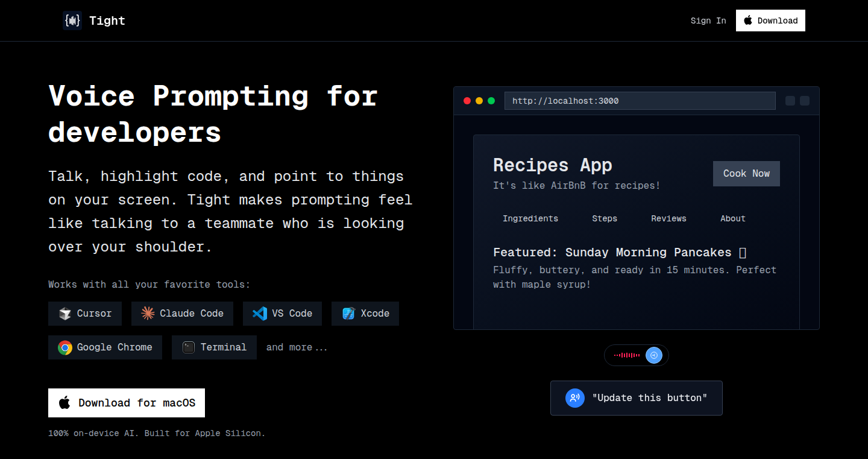
Task: Click the red voice waveform indicator
Action: (x=627, y=355)
